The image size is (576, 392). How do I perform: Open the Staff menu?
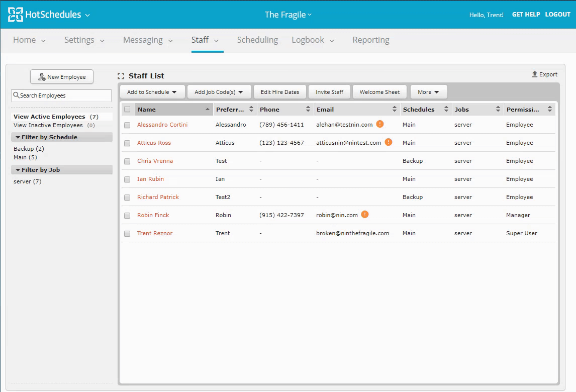205,40
